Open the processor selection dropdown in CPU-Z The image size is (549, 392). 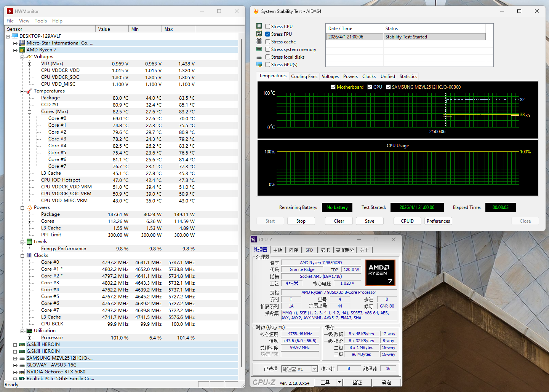[x=314, y=369]
